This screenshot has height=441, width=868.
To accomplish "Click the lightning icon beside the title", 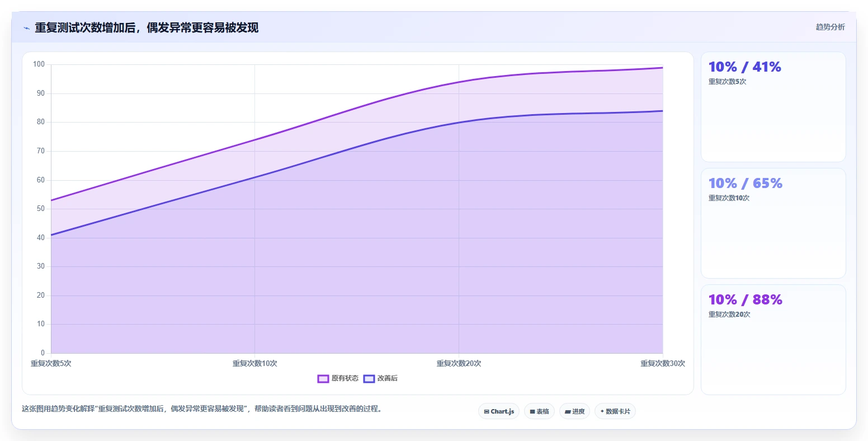I will pyautogui.click(x=26, y=28).
